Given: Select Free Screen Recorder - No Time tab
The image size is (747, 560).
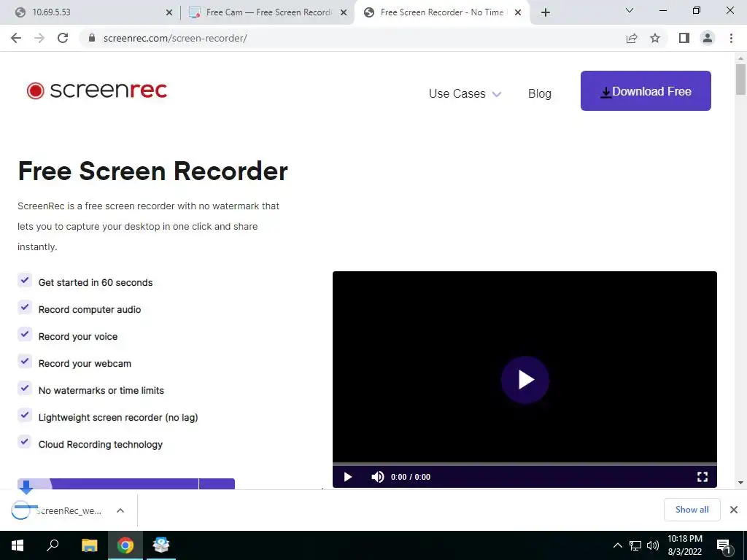Looking at the screenshot, I should 441,12.
